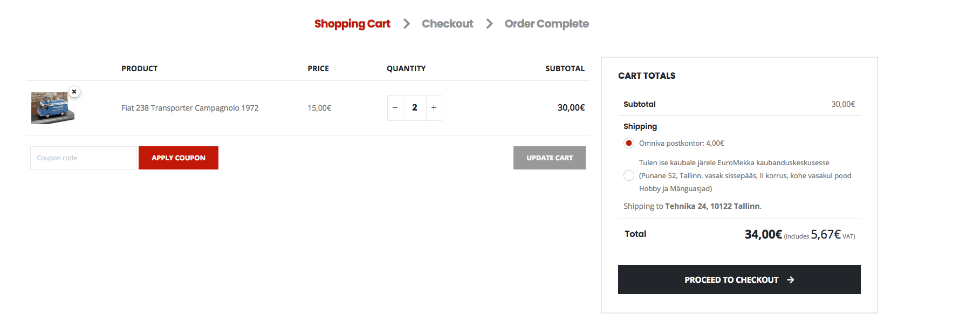The width and height of the screenshot is (980, 326).
Task: Click the product price 15,00€
Action: click(x=319, y=108)
